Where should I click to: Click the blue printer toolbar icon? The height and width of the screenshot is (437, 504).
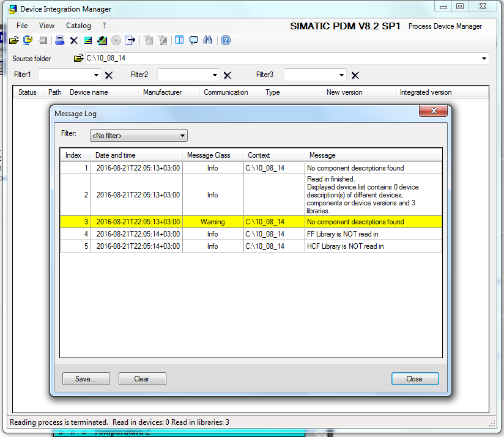[59, 40]
